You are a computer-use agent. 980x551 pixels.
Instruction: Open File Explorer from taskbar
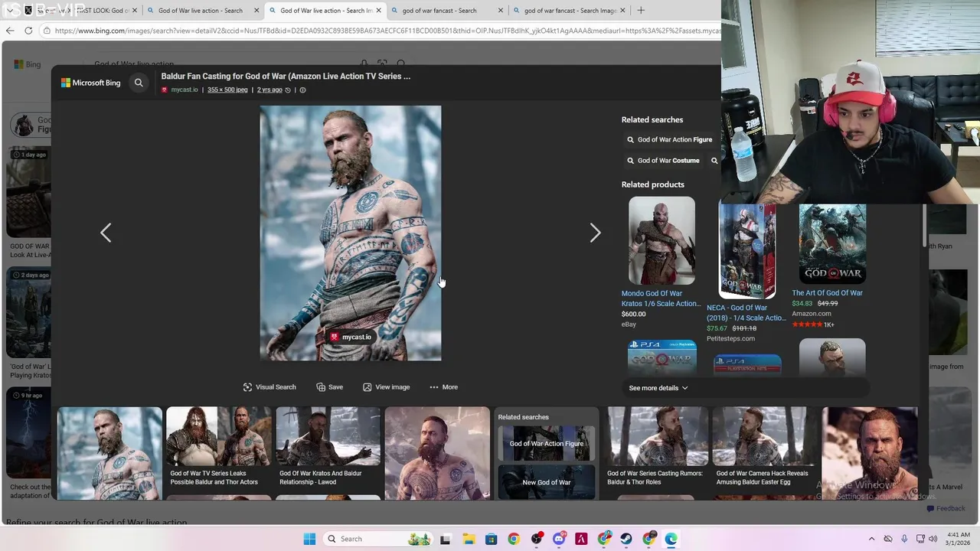[468, 539]
